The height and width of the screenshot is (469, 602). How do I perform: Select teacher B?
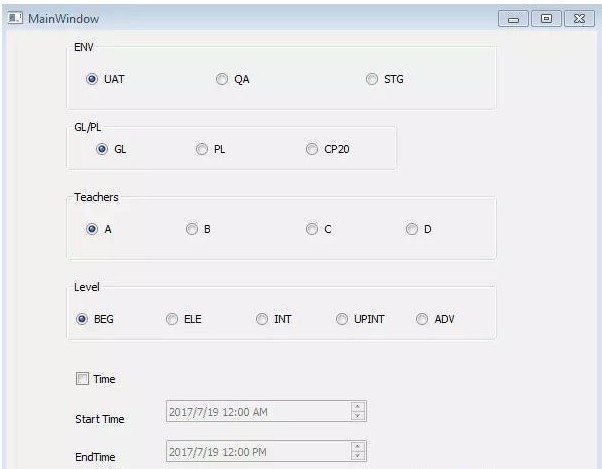(192, 229)
